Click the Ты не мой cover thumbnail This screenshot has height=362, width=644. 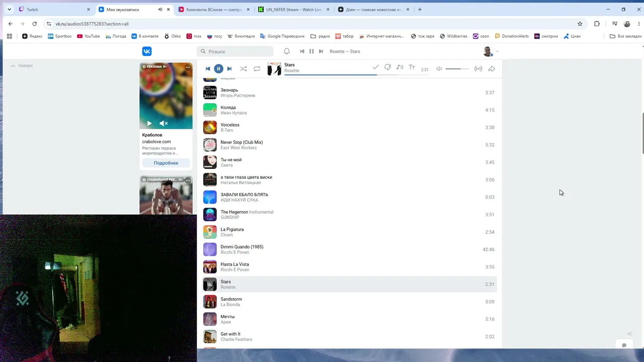coord(210,162)
